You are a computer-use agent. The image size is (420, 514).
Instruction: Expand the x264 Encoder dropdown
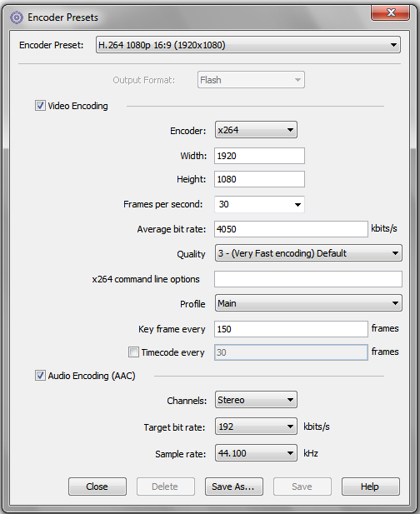click(256, 130)
